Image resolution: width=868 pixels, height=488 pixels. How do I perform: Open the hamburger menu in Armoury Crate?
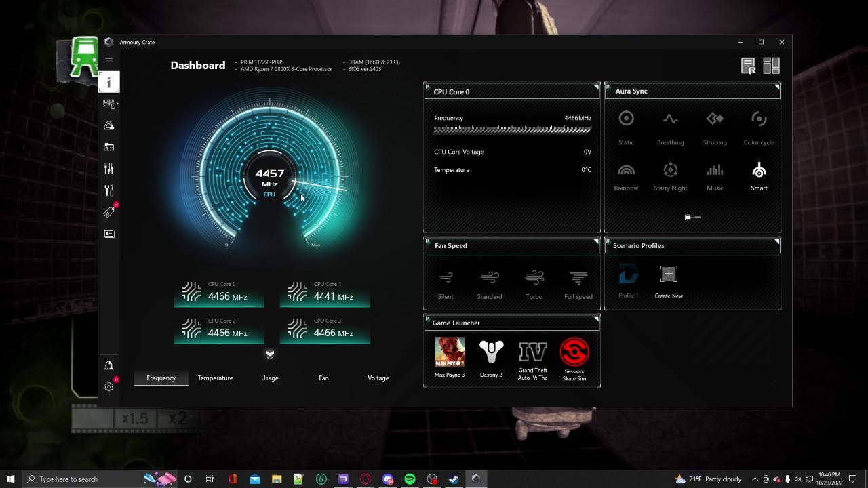point(108,60)
